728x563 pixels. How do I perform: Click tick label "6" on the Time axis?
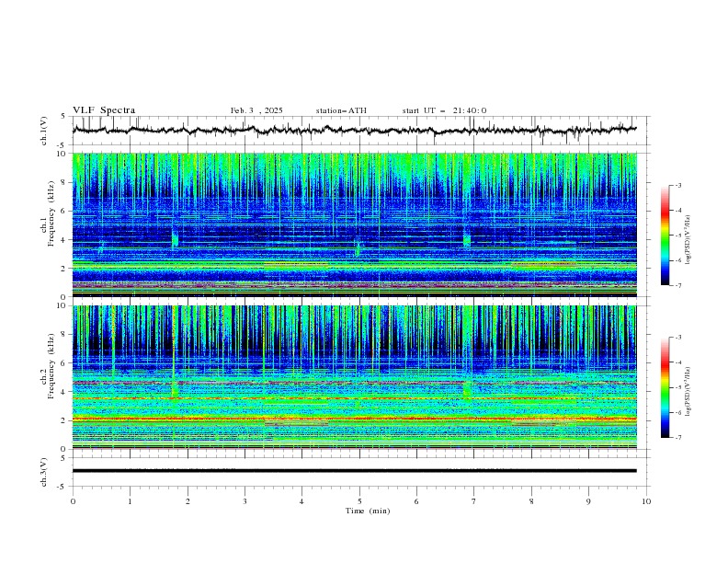(x=416, y=501)
